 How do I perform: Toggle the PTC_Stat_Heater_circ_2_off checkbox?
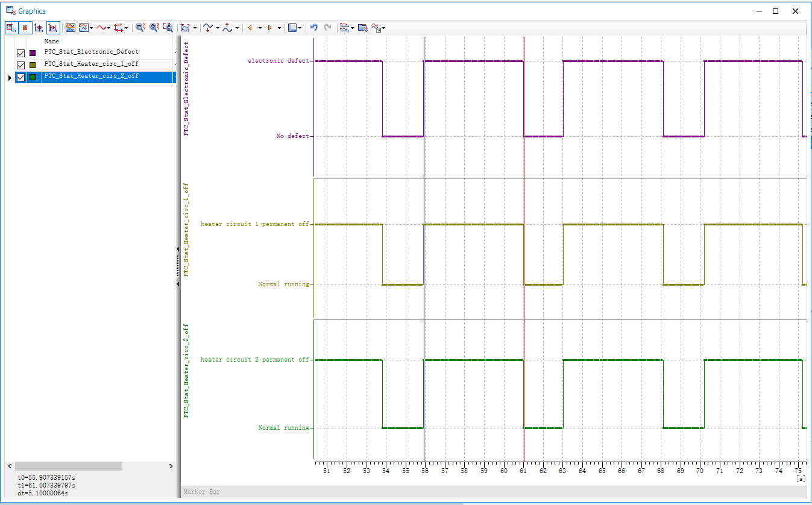(x=20, y=77)
